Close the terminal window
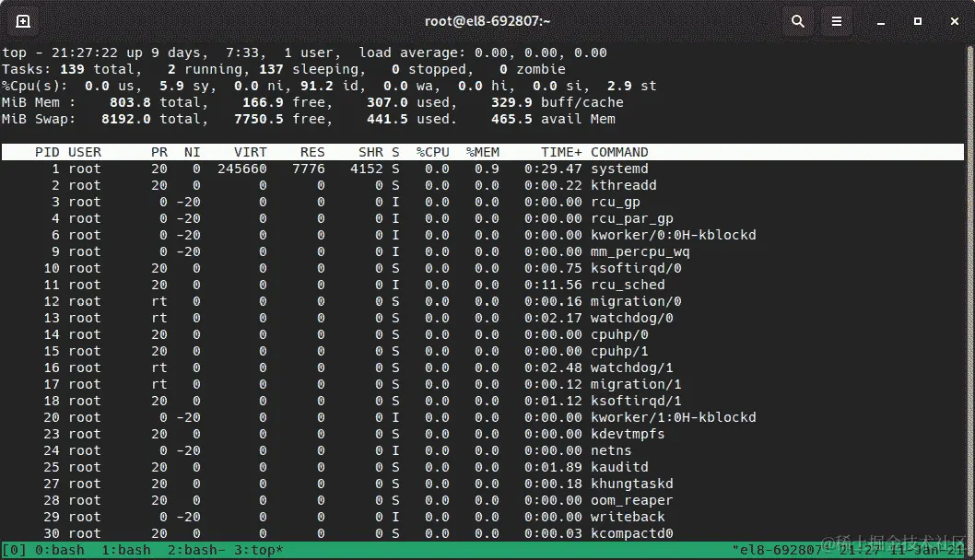 (x=955, y=21)
